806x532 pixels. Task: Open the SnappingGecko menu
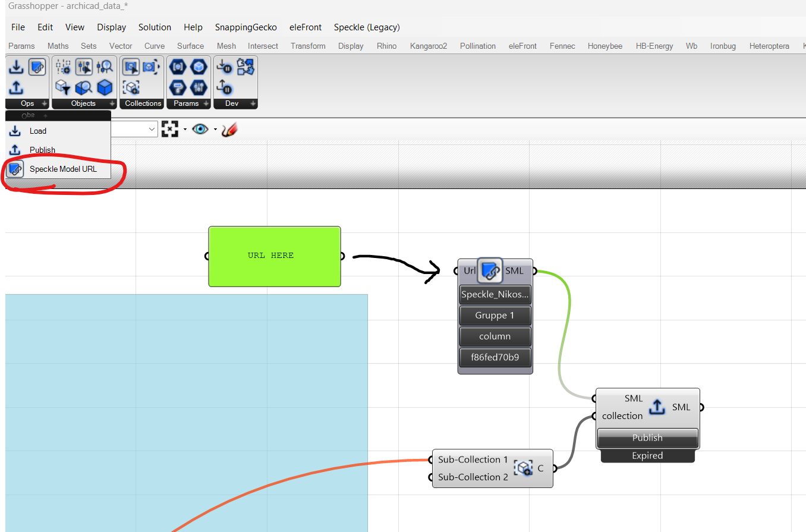coord(246,27)
